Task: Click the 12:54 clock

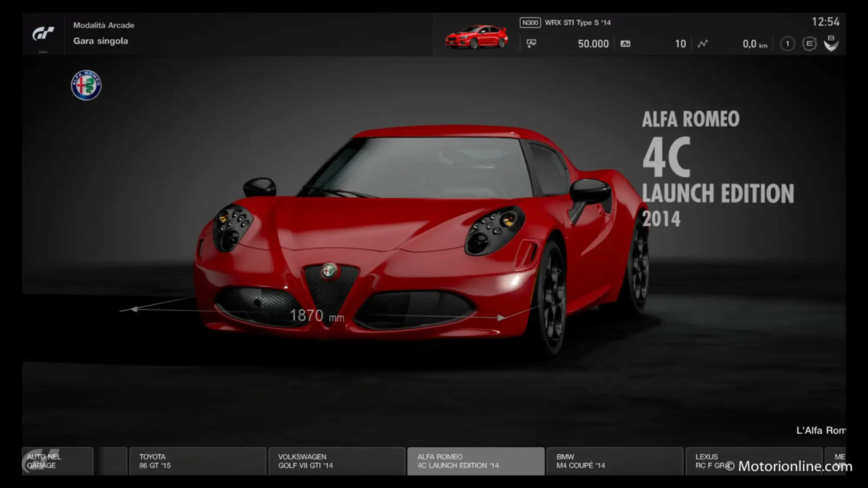Action: 825,22
